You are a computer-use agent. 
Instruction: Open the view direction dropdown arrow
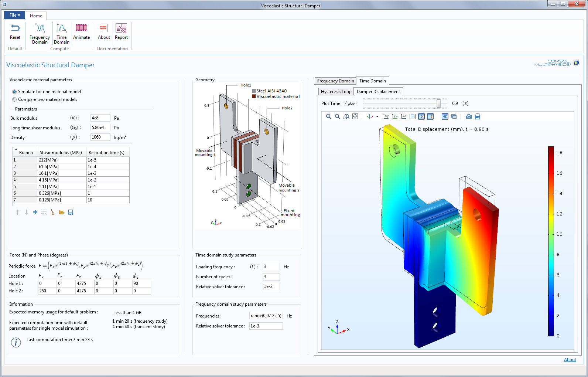pyautogui.click(x=377, y=116)
